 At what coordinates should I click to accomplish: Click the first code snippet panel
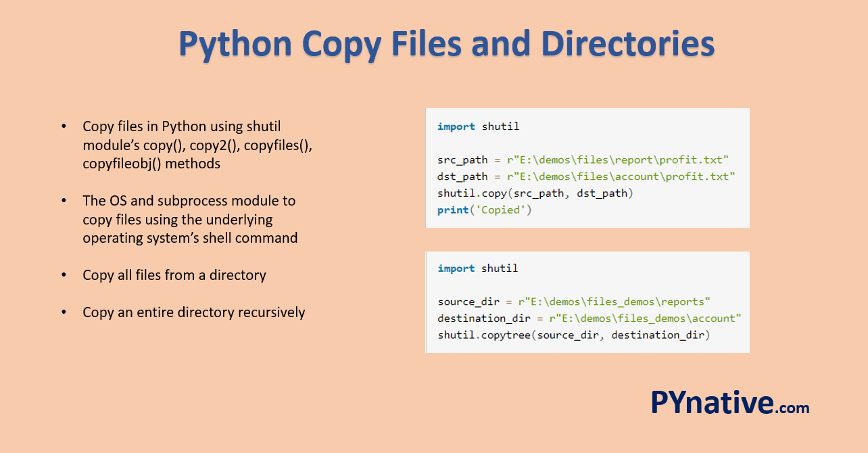pyautogui.click(x=587, y=168)
